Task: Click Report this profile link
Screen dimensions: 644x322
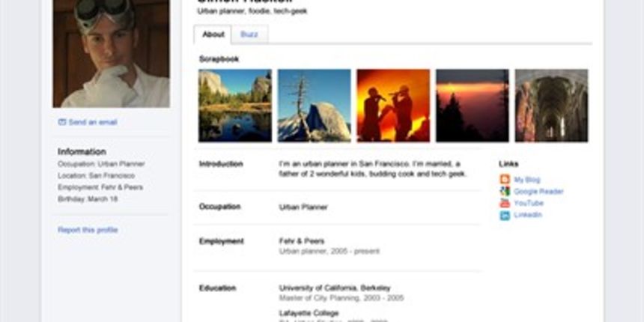Action: [x=88, y=230]
